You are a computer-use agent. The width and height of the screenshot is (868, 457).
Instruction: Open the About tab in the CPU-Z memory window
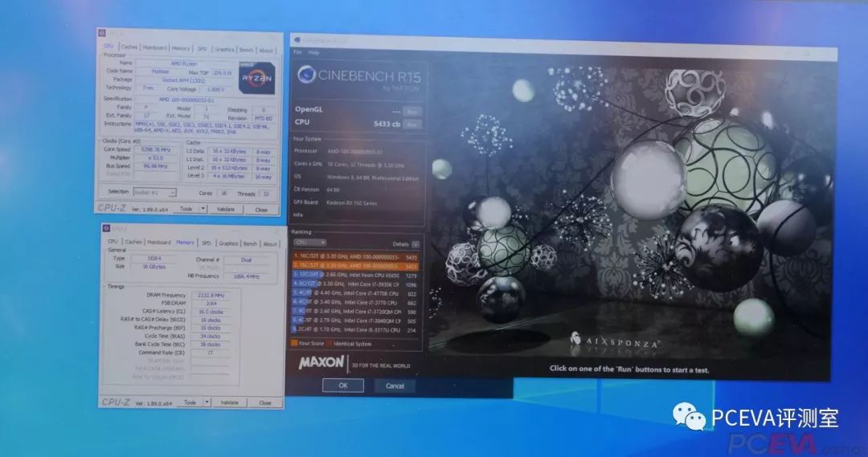click(x=270, y=244)
